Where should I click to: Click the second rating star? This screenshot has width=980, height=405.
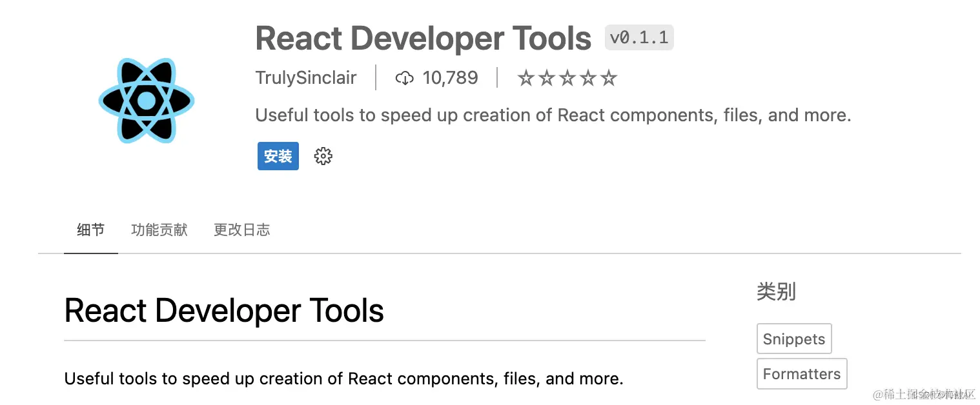point(547,77)
